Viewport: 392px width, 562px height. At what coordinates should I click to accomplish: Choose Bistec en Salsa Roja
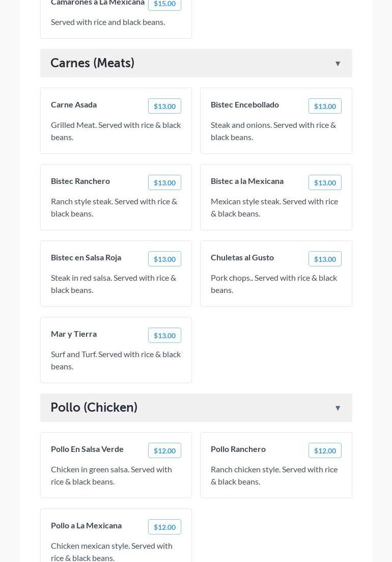86,257
